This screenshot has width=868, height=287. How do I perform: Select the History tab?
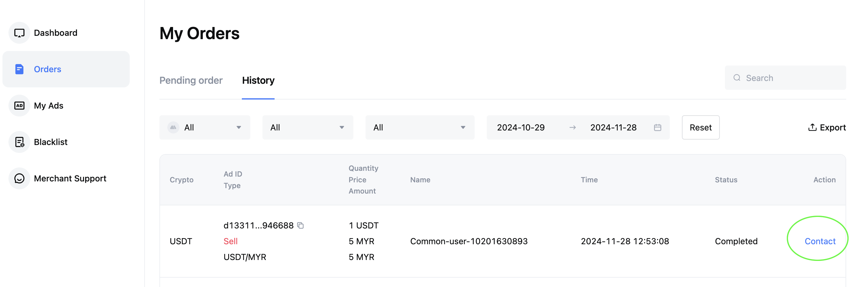(258, 81)
